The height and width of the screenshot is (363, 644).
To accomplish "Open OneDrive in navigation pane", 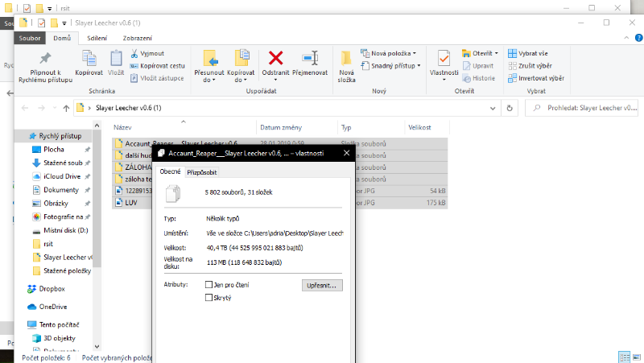I will pos(47,307).
